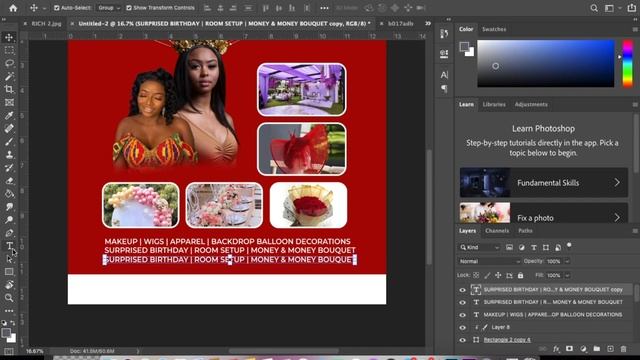Open the Fill 100% dropdown arrow
640x360 pixels.
coord(567,276)
